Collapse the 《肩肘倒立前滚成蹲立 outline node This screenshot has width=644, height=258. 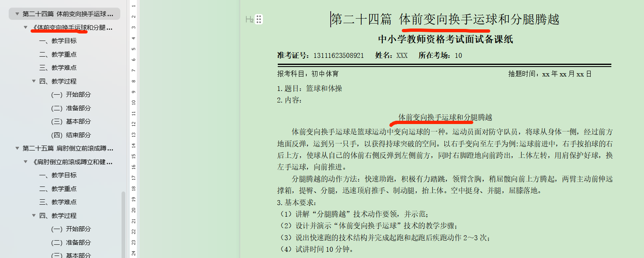click(x=26, y=162)
